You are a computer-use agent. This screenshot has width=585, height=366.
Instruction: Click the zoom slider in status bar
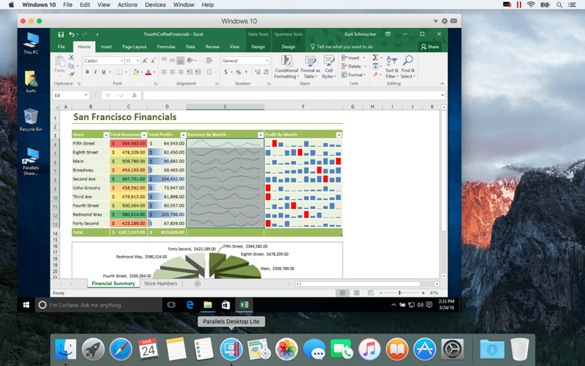(x=400, y=293)
